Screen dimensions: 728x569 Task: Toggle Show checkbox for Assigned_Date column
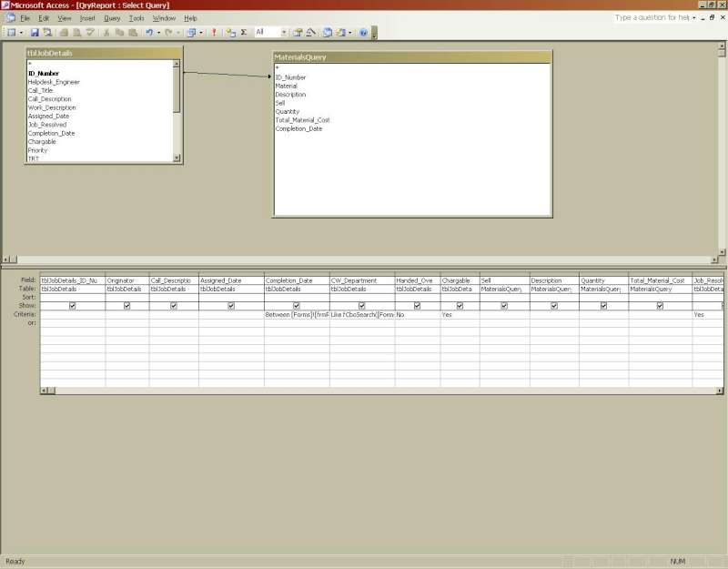(x=231, y=306)
